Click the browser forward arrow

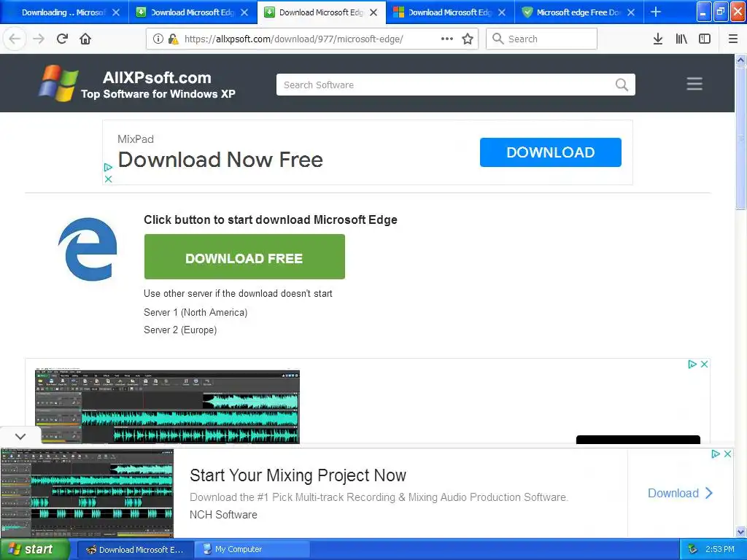click(39, 39)
